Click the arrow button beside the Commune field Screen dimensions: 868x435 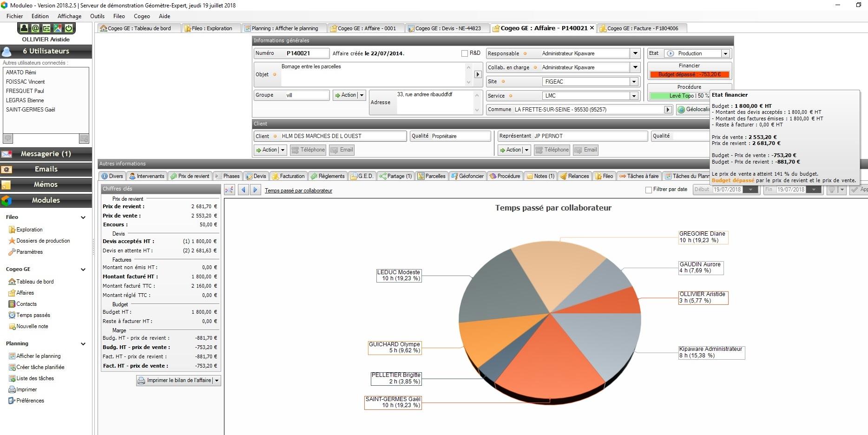point(668,110)
